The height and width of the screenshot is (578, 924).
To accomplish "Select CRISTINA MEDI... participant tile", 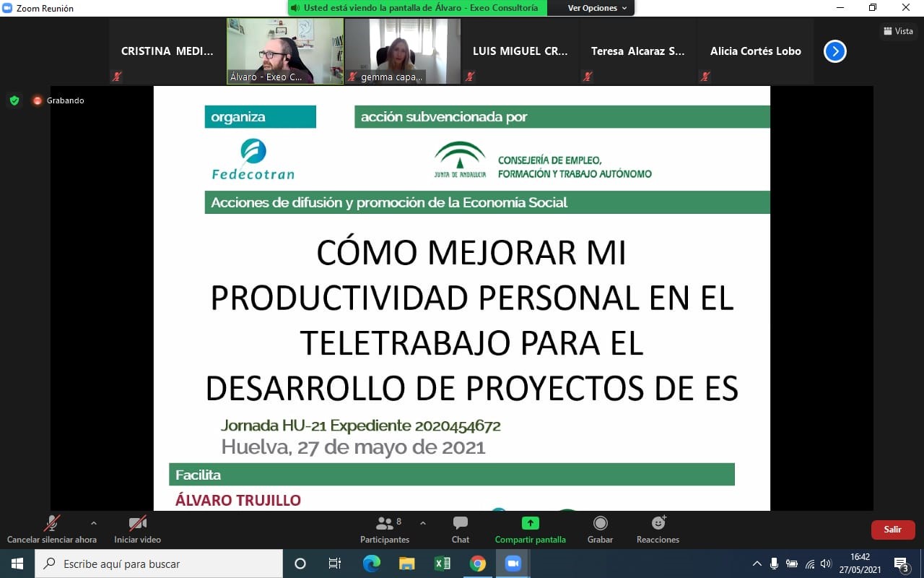I will 167,51.
